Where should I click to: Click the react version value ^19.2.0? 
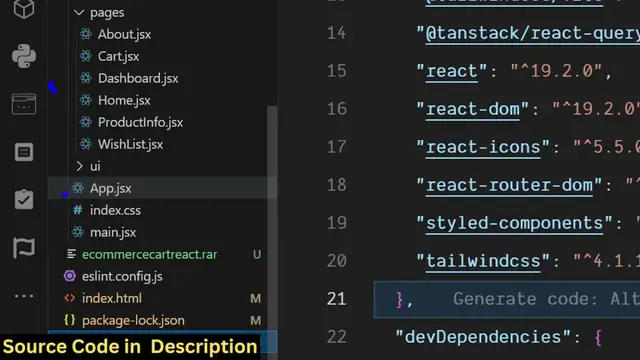click(556, 71)
